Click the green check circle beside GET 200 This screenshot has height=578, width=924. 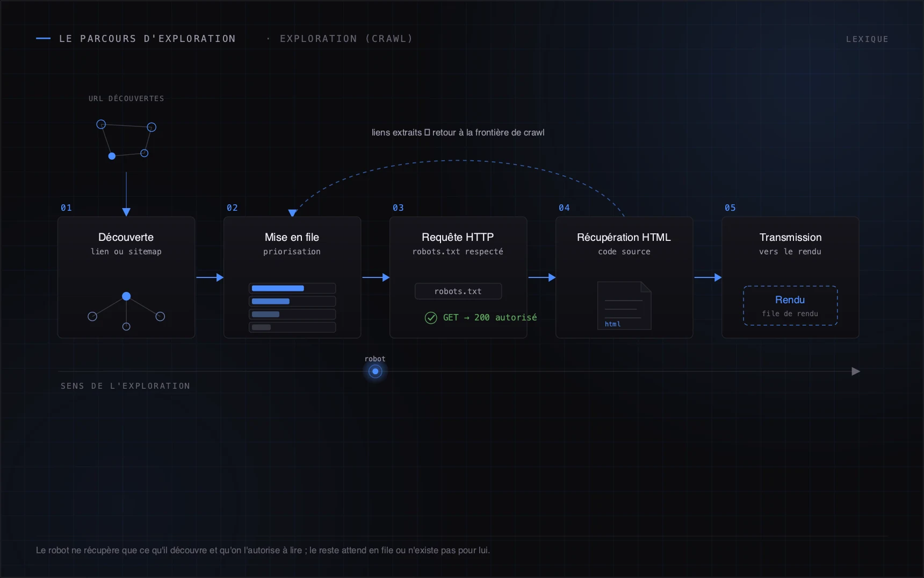[x=431, y=318]
